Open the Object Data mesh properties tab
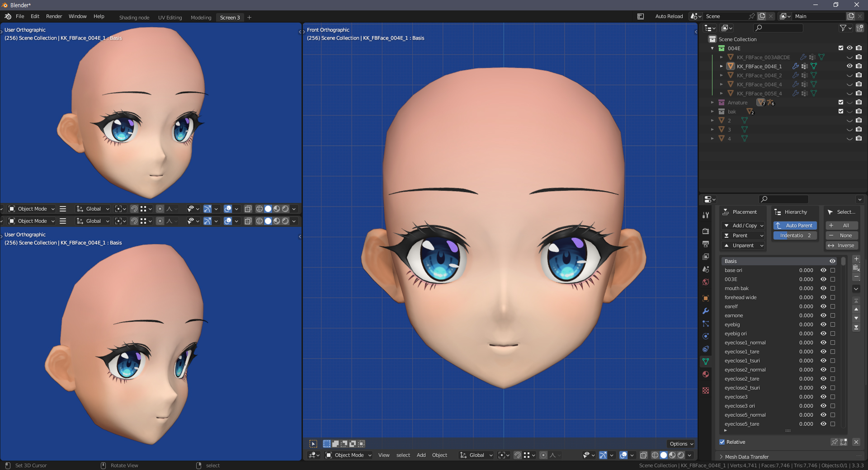The image size is (868, 470). [x=706, y=362]
